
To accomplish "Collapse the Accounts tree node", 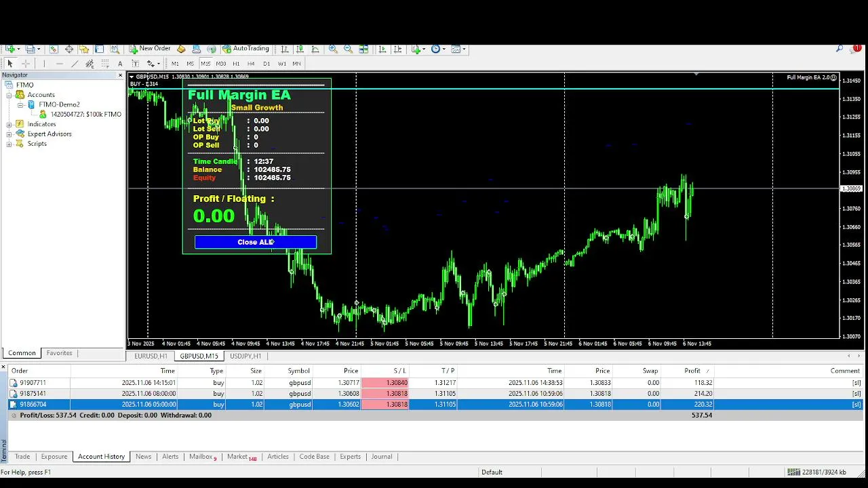I will click(9, 95).
